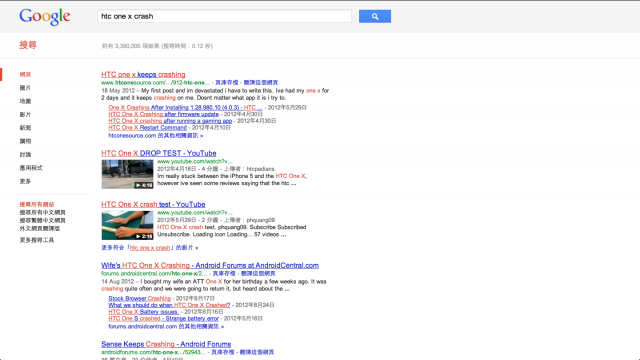Open result HTC one x keeps crashing
The image size is (640, 360).
pos(143,75)
